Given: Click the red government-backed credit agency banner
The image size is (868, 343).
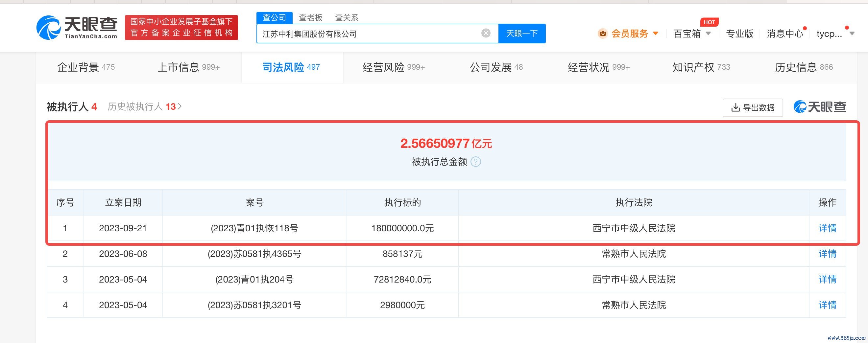Looking at the screenshot, I should pyautogui.click(x=181, y=28).
